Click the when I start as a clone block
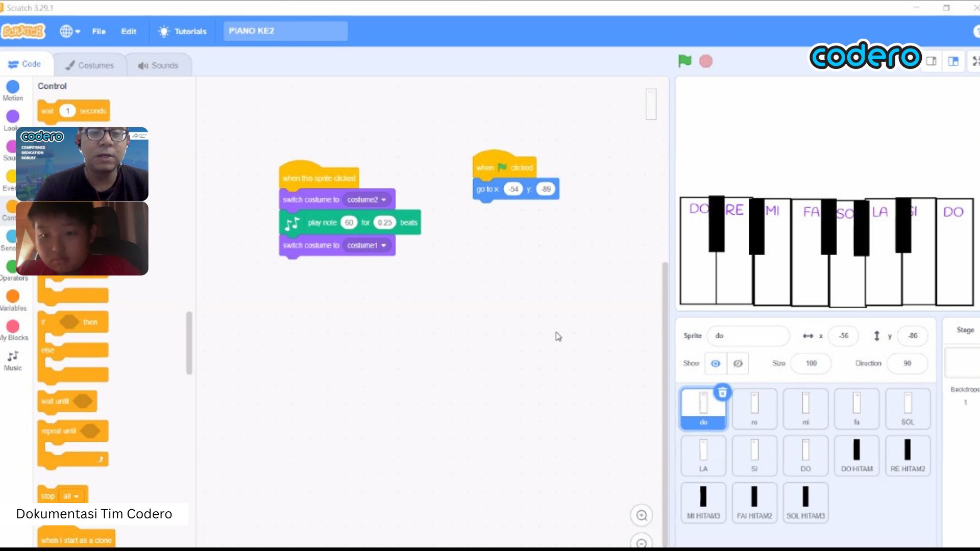This screenshot has width=980, height=551. tap(76, 539)
